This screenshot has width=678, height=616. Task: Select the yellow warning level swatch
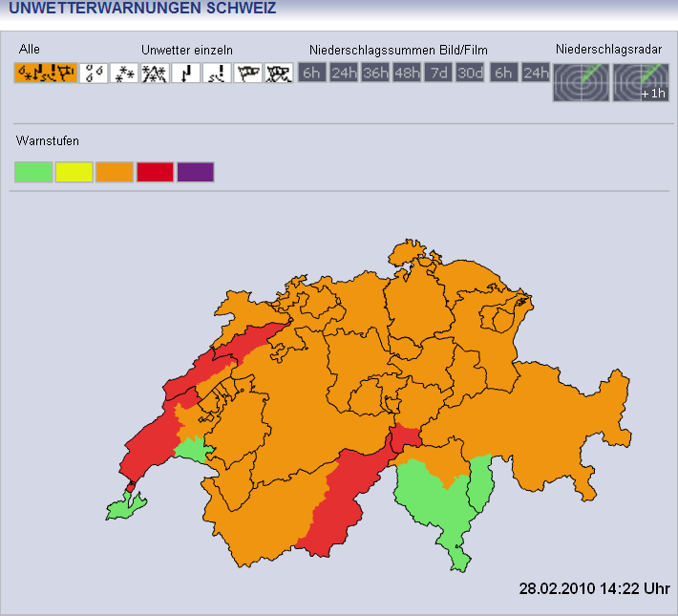click(x=74, y=172)
